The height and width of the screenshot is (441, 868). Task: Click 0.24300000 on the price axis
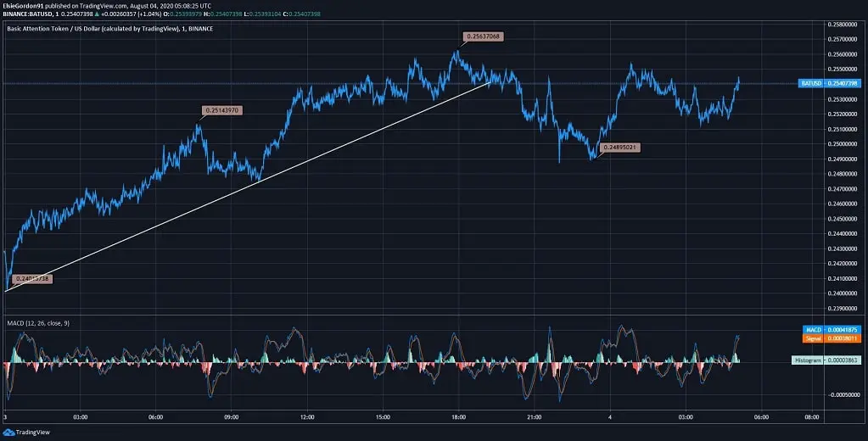pyautogui.click(x=843, y=248)
